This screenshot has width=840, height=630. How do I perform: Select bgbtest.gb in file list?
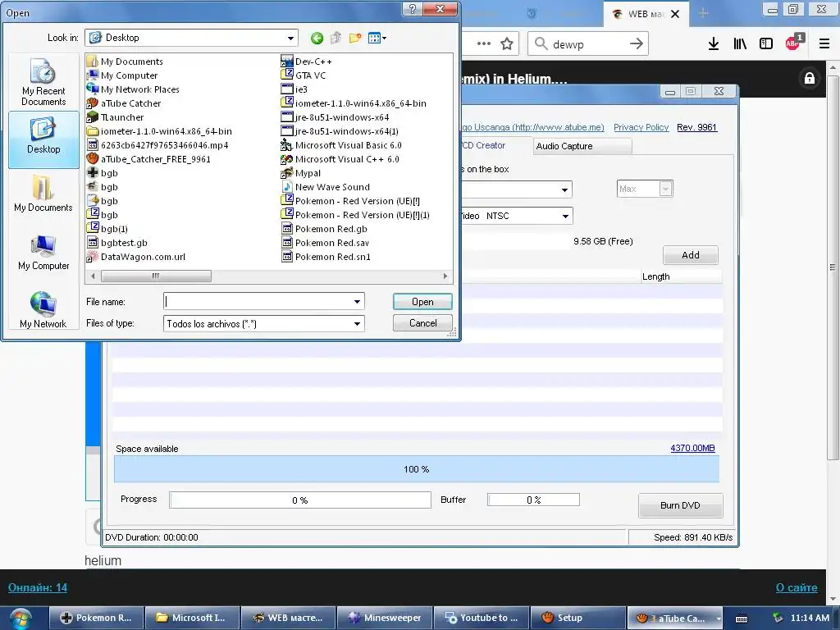click(x=117, y=243)
